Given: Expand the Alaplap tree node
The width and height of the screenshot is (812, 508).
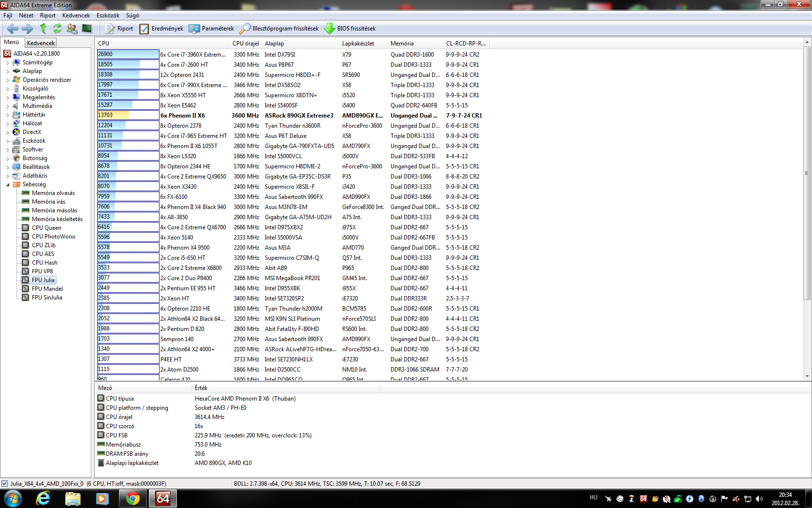Looking at the screenshot, I should 8,71.
